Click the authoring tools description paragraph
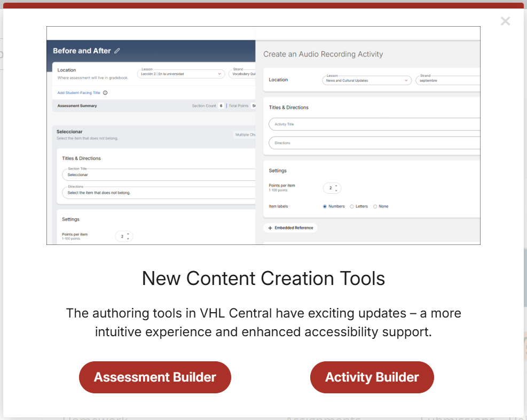 pyautogui.click(x=263, y=322)
